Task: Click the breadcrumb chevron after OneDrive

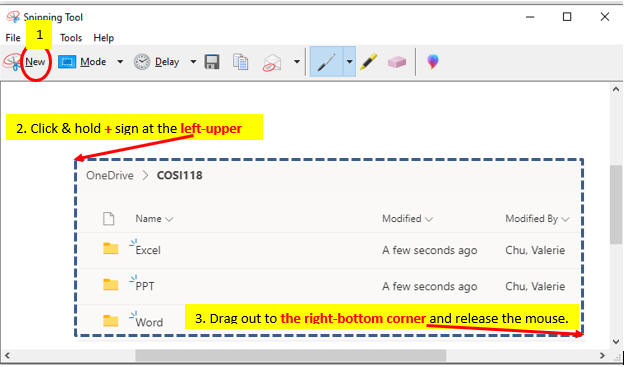Action: point(145,176)
